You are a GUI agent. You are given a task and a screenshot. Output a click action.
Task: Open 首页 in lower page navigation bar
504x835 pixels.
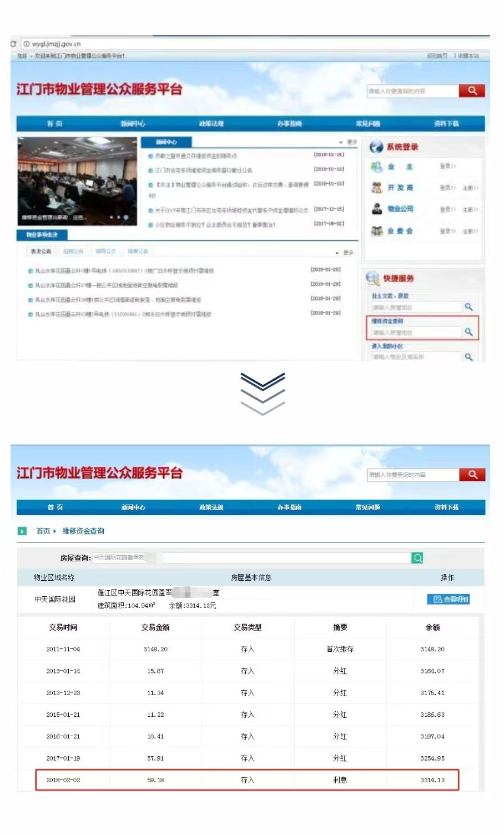click(x=55, y=507)
